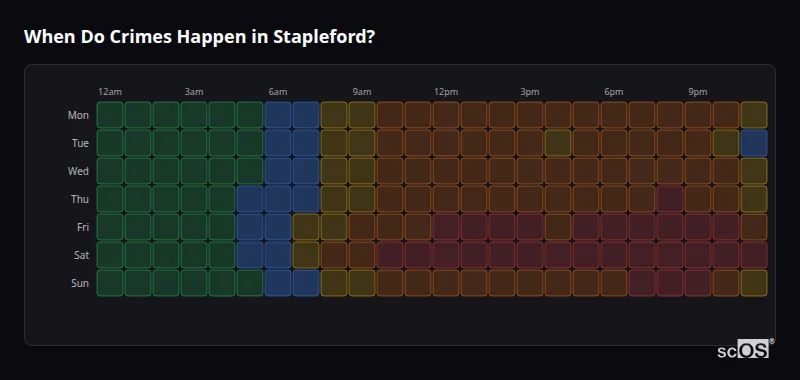Viewport: 800px width, 380px height.
Task: Click the Monday 6am blue cell
Action: point(278,115)
